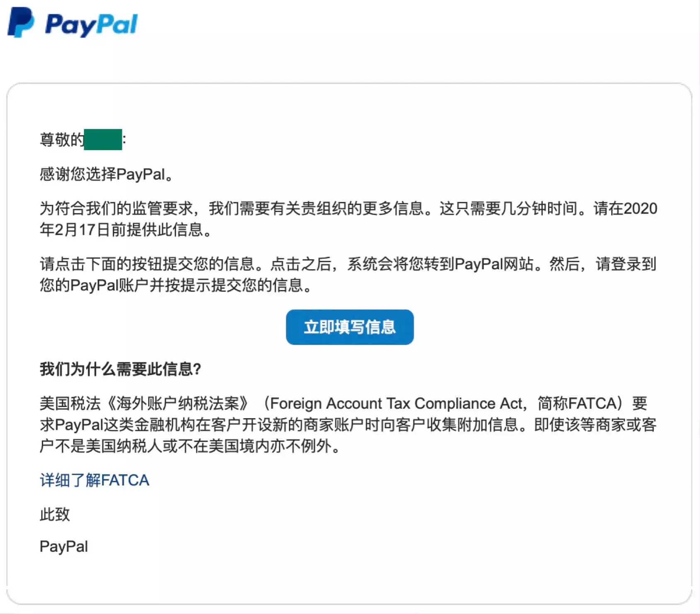The image size is (700, 614).
Task: Click the 感谢您选择PayPal。 line
Action: tap(106, 174)
